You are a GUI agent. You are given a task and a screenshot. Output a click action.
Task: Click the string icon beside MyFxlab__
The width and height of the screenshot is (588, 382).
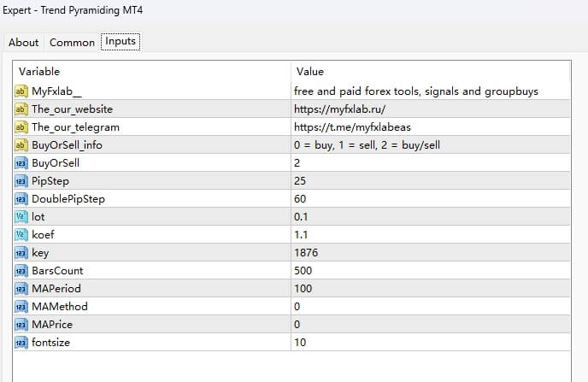coord(21,91)
